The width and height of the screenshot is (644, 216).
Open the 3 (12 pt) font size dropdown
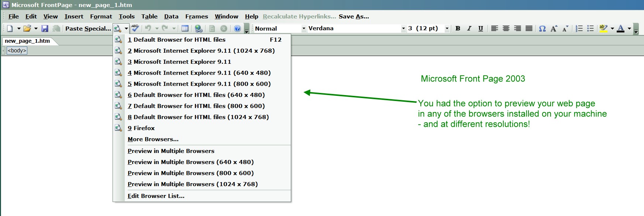(447, 28)
